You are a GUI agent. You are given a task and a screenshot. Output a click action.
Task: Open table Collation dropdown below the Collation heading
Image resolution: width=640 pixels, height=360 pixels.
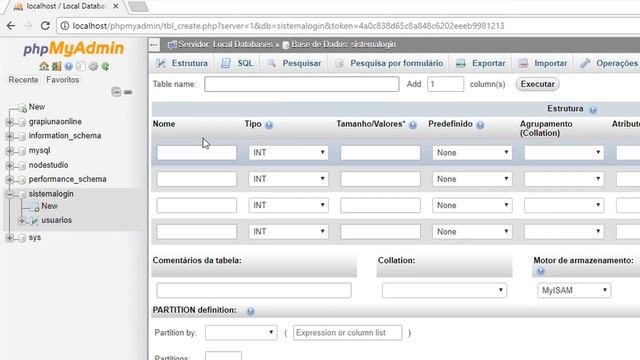click(444, 290)
